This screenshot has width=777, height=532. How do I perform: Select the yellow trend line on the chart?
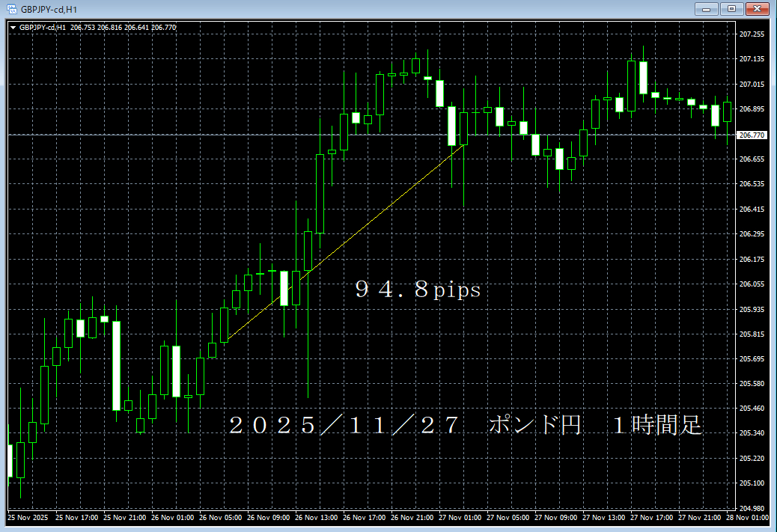[x=347, y=241]
